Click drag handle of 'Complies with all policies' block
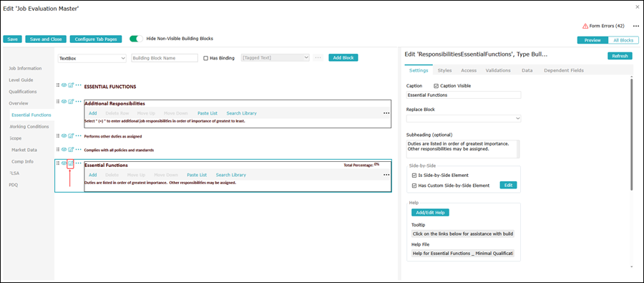Image resolution: width=644 pixels, height=283 pixels. 58,150
